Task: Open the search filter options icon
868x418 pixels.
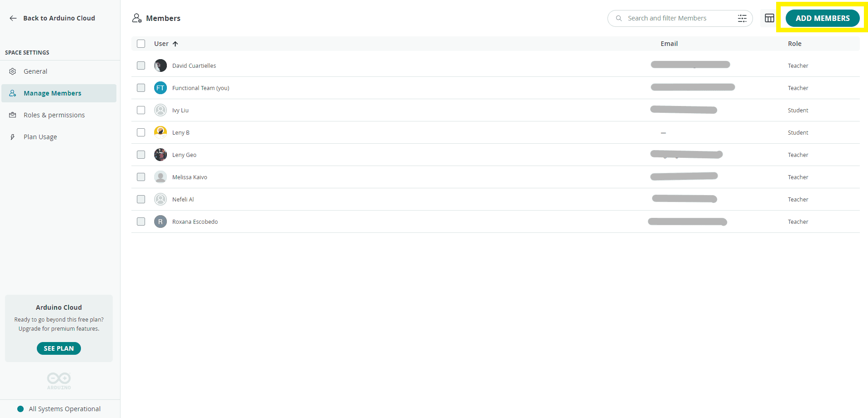Action: pos(742,18)
